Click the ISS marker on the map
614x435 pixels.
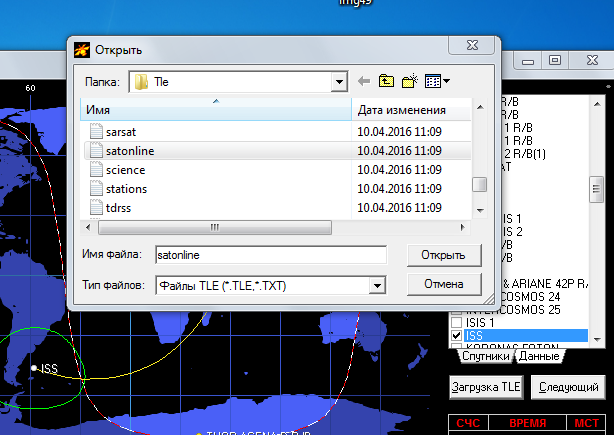coord(34,368)
